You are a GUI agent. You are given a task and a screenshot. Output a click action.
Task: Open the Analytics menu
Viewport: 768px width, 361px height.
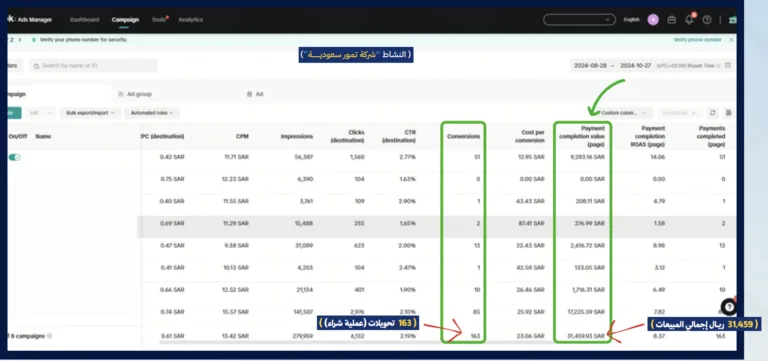pos(191,20)
